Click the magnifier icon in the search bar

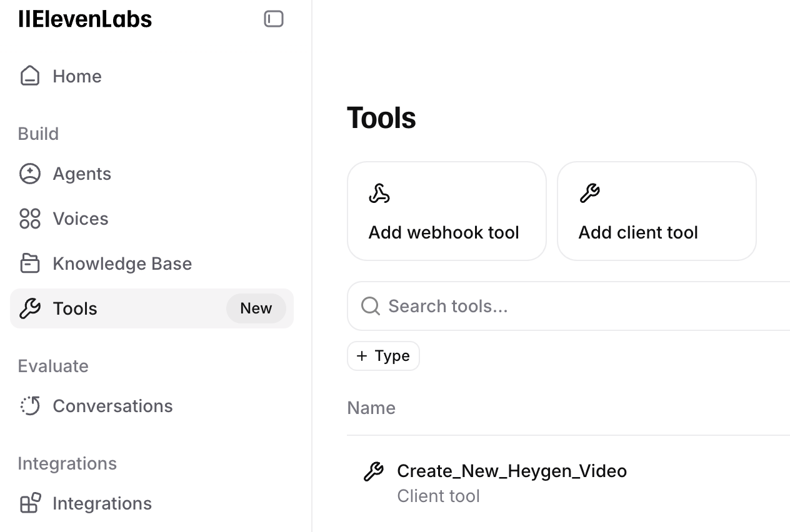(x=370, y=305)
